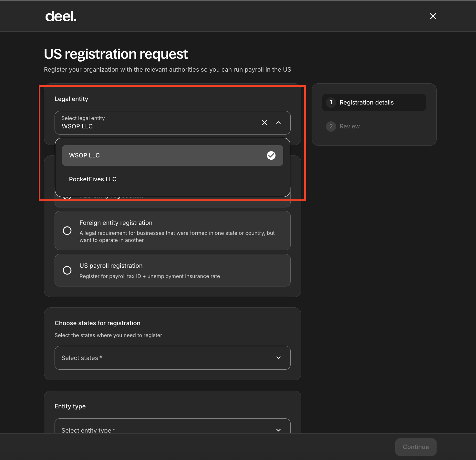Viewport: 476px width, 460px height.
Task: Clear the selected legal entity
Action: click(x=264, y=123)
